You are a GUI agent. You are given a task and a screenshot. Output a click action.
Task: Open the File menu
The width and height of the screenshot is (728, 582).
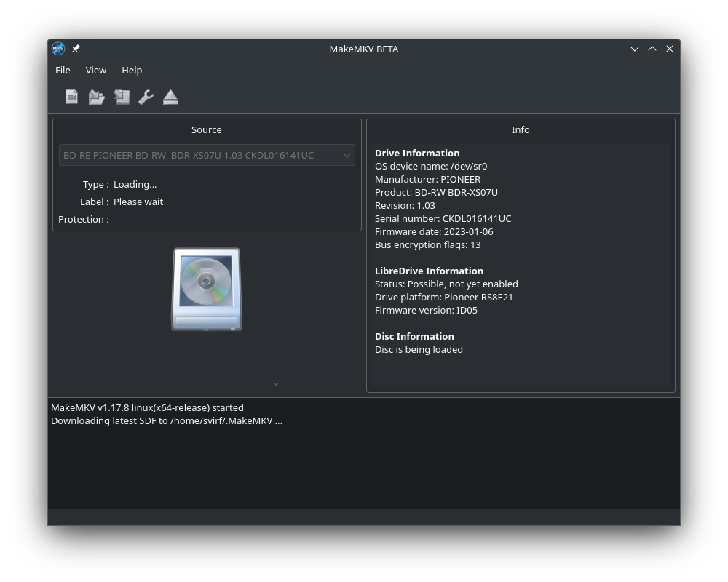pyautogui.click(x=63, y=70)
